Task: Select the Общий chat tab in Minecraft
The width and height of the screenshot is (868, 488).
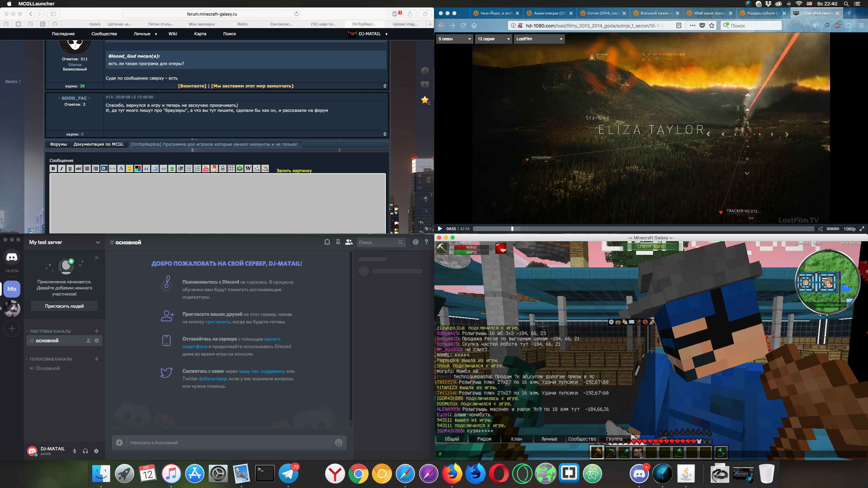Action: click(x=452, y=439)
